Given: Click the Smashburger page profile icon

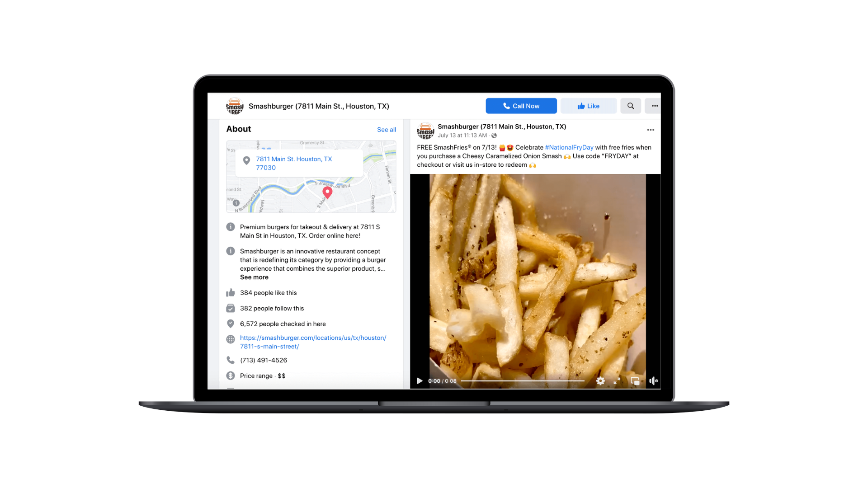Looking at the screenshot, I should click(233, 105).
